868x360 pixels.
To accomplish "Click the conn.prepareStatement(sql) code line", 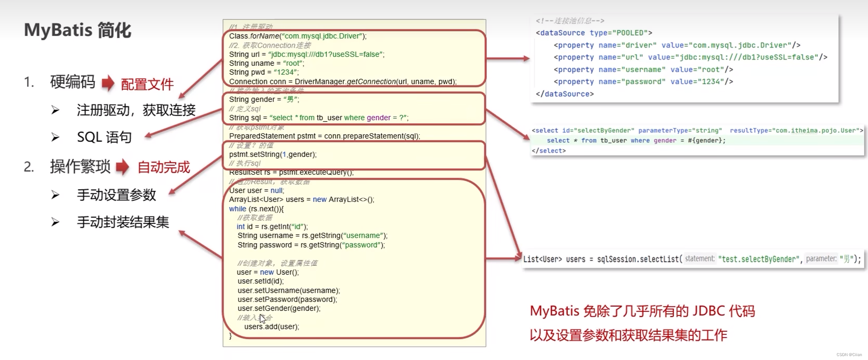I will (x=325, y=136).
